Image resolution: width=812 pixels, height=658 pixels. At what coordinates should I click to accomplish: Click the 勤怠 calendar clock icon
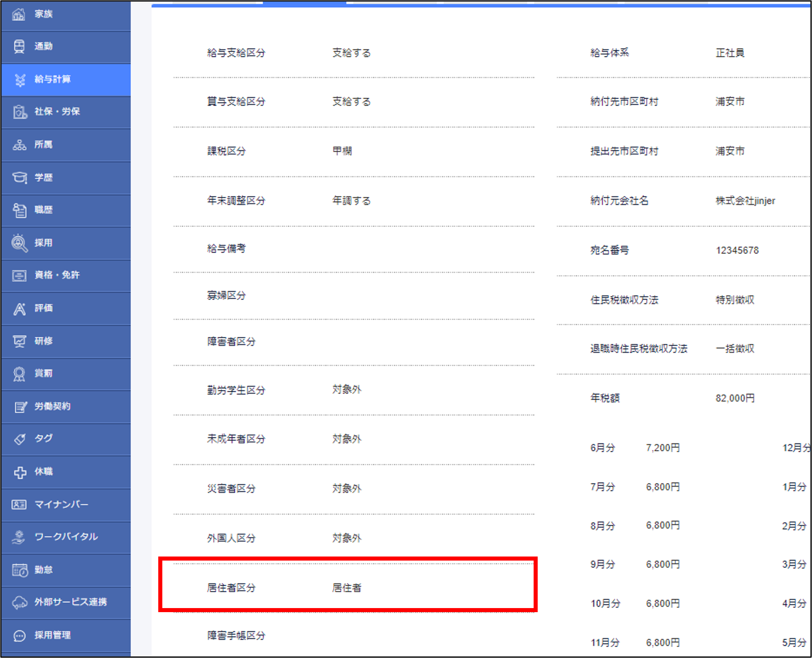tap(19, 570)
